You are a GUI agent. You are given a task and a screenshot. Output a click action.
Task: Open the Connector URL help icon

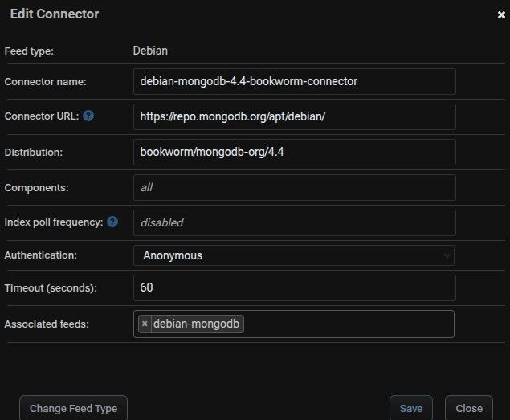(88, 116)
